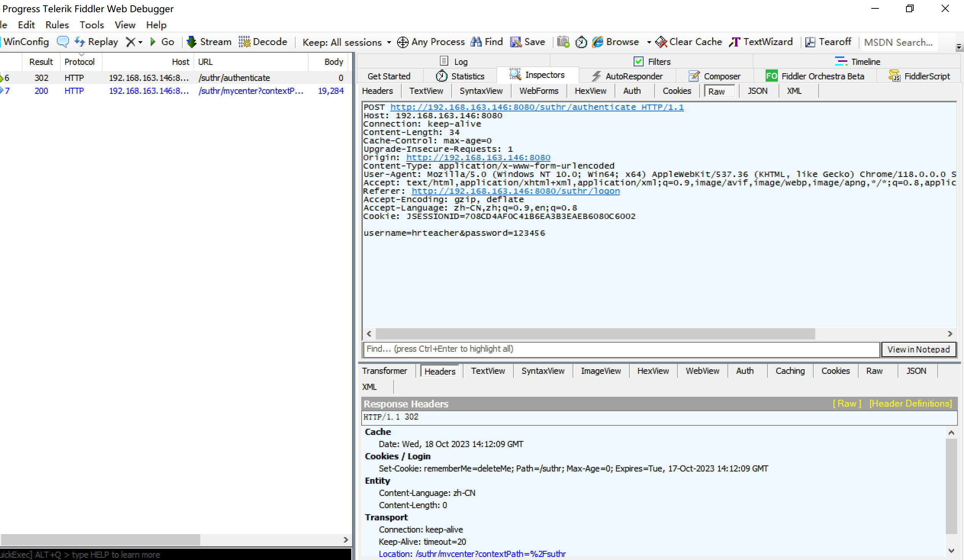Viewport: 964px width, 560px height.
Task: Click the Remove X icon
Action: 130,42
